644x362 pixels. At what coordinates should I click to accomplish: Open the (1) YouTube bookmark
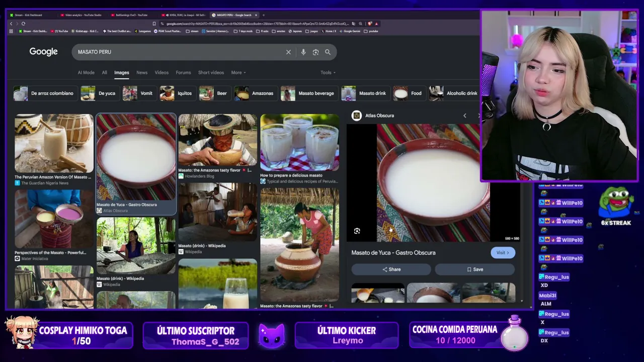pos(59,31)
